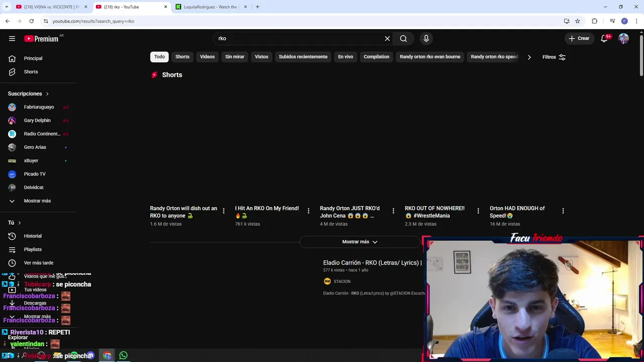
Task: Open video Eladio Carrión - RKO Letras
Action: click(372, 263)
